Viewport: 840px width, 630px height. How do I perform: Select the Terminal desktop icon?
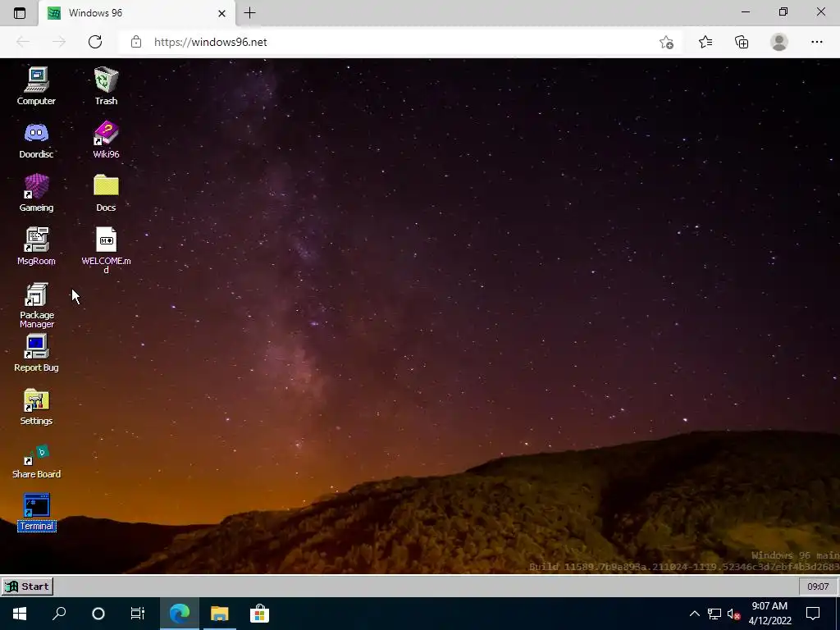click(x=36, y=513)
